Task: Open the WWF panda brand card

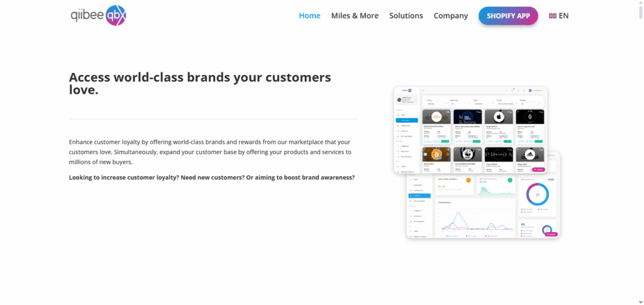Action: 467,154
